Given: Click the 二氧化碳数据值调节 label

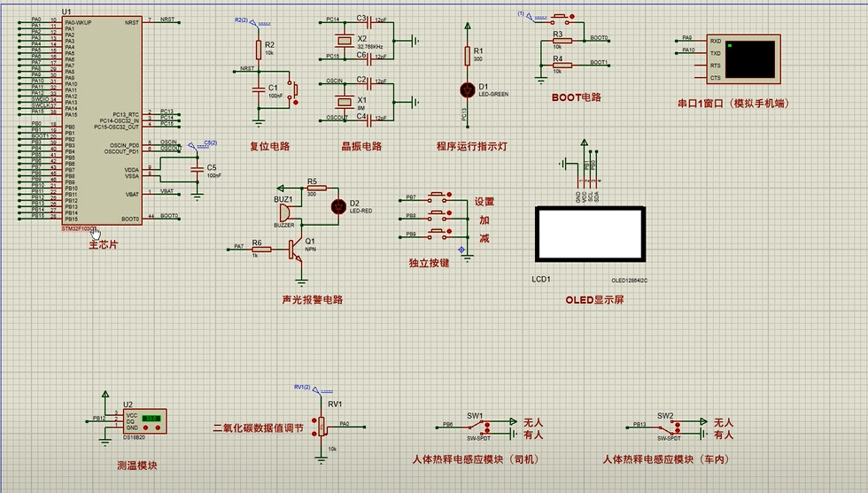Looking at the screenshot, I should 258,428.
